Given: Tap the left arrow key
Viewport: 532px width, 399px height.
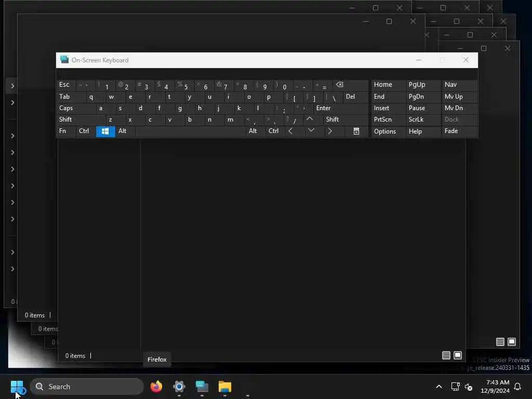Looking at the screenshot, I should (x=290, y=131).
